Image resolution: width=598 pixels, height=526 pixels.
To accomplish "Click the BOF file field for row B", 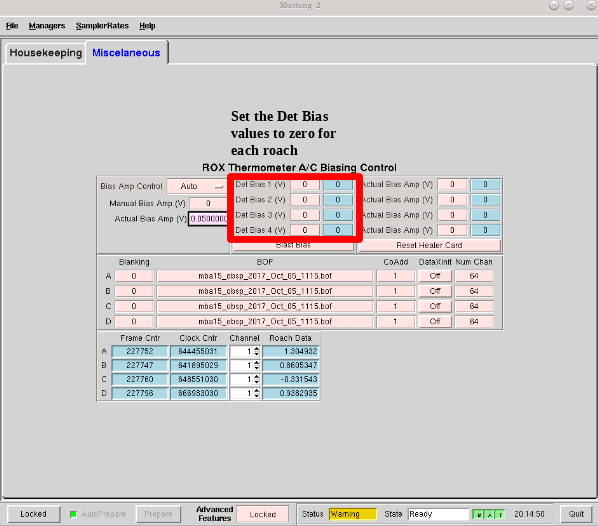I will point(265,291).
